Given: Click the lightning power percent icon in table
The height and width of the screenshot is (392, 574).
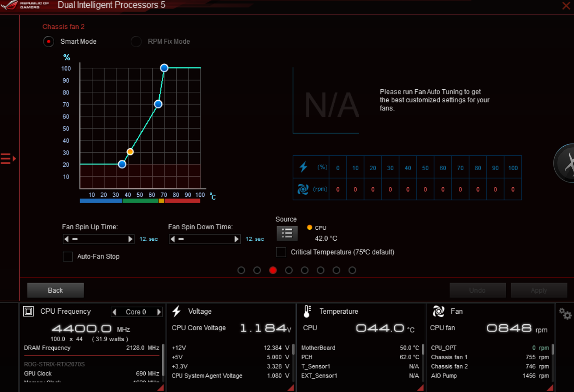Looking at the screenshot, I should point(303,167).
